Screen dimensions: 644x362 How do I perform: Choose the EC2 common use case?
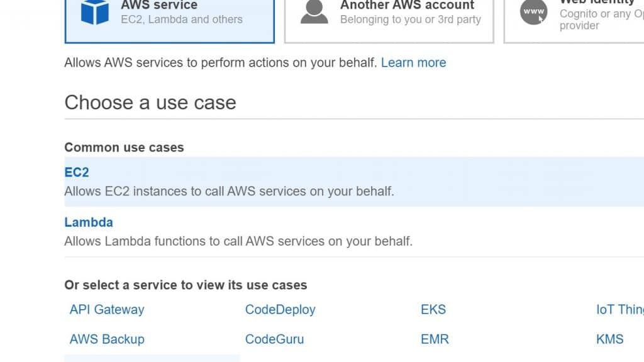76,172
